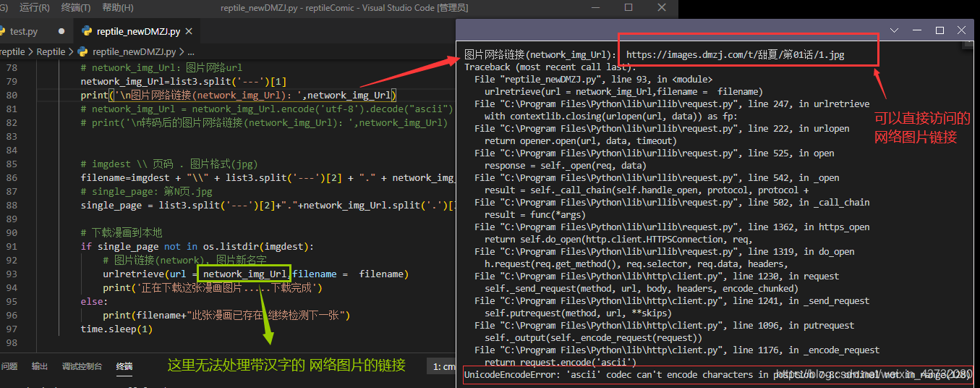Click traceback line 'line 247, in urlretrieve'
980x388 pixels.
point(672,104)
